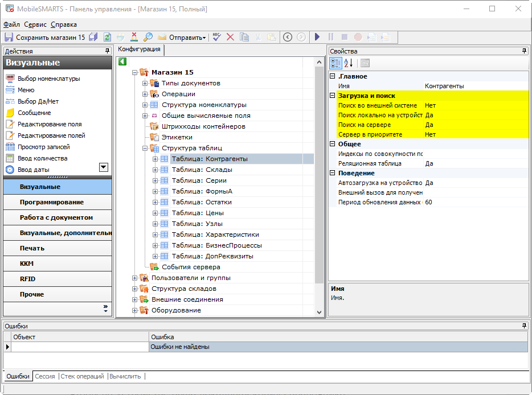The image size is (532, 395).
Task: Open the actions list dropdown arrow
Action: point(104,167)
